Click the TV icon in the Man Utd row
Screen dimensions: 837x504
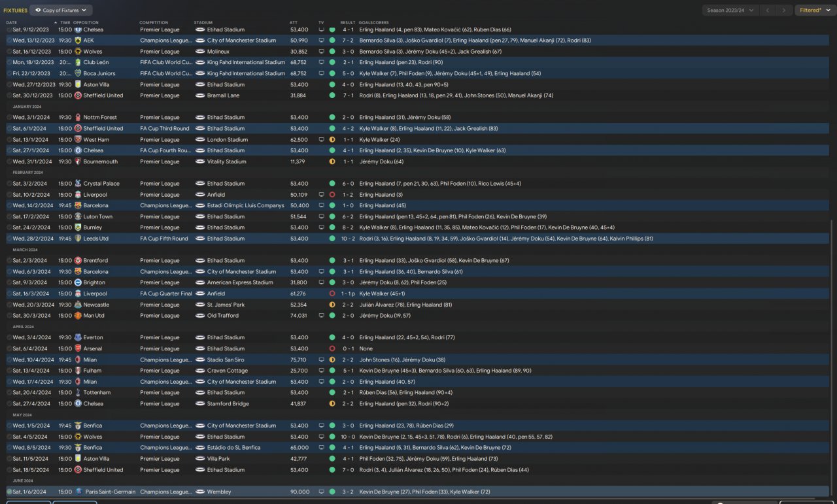(321, 316)
